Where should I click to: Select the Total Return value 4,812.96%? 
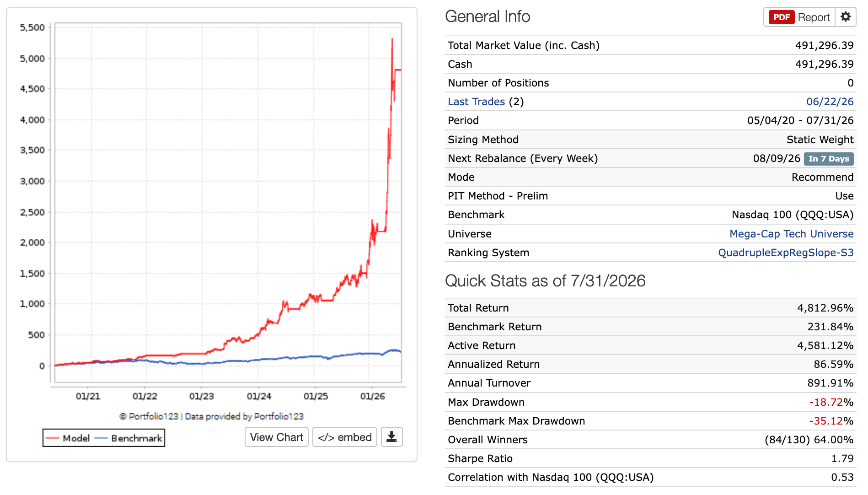click(825, 308)
